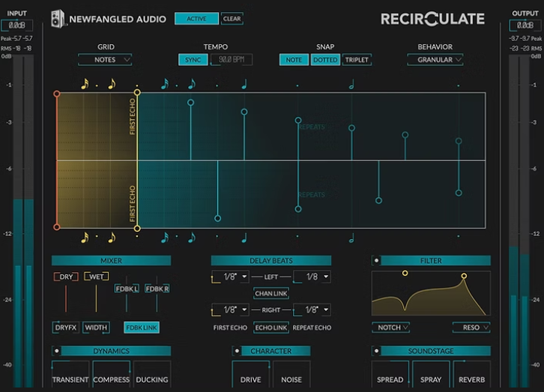The height and width of the screenshot is (392, 544).
Task: Click the Recirculate plugin logo
Action: click(x=432, y=19)
